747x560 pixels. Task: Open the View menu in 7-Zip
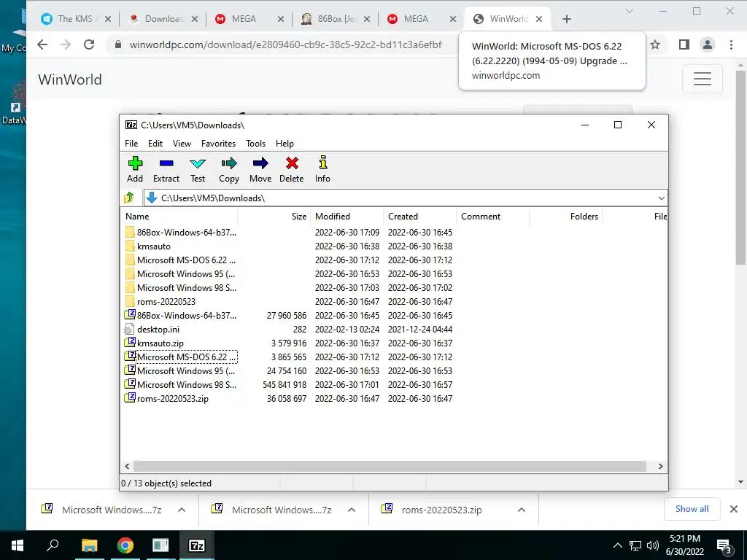pos(182,144)
